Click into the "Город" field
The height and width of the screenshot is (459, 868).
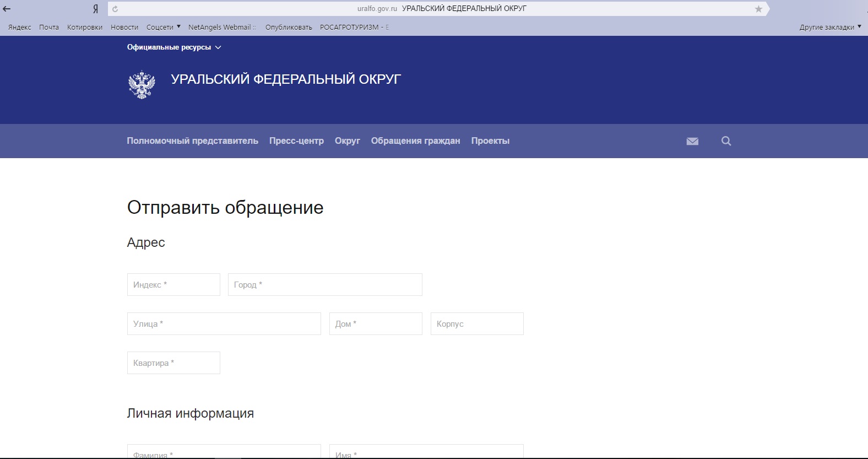click(x=325, y=285)
